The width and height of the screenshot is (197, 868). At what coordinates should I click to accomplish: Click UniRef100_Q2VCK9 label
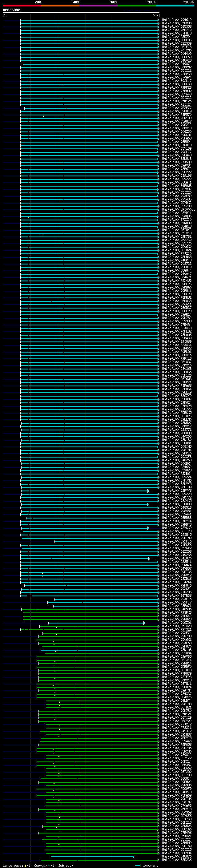tap(177, 528)
